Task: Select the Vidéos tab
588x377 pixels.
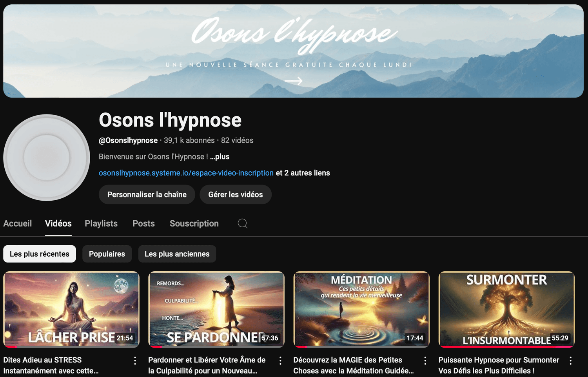Action: (58, 223)
